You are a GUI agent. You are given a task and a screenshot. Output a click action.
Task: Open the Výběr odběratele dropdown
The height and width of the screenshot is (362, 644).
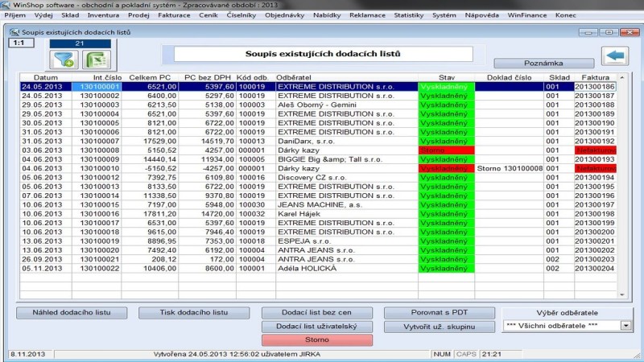point(626,326)
